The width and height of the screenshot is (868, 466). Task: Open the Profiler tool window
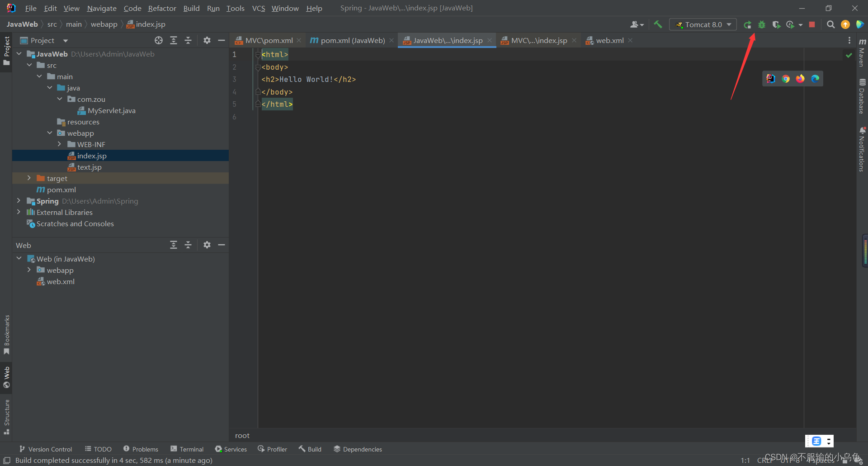pos(273,449)
